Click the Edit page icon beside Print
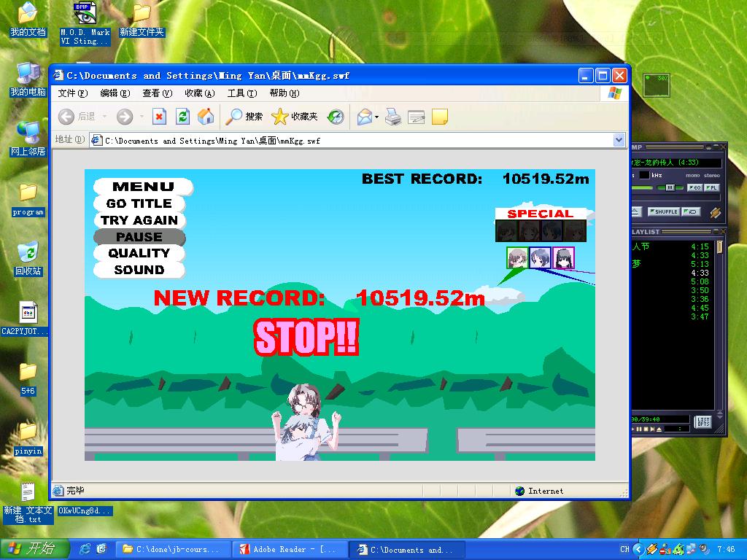747x560 pixels. point(416,116)
